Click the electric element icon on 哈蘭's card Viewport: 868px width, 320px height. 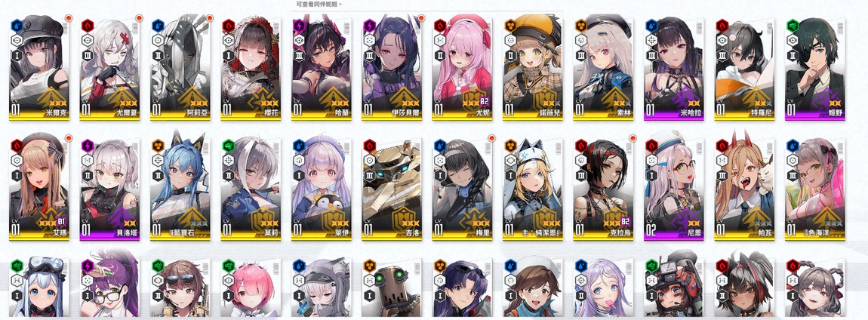(x=298, y=25)
